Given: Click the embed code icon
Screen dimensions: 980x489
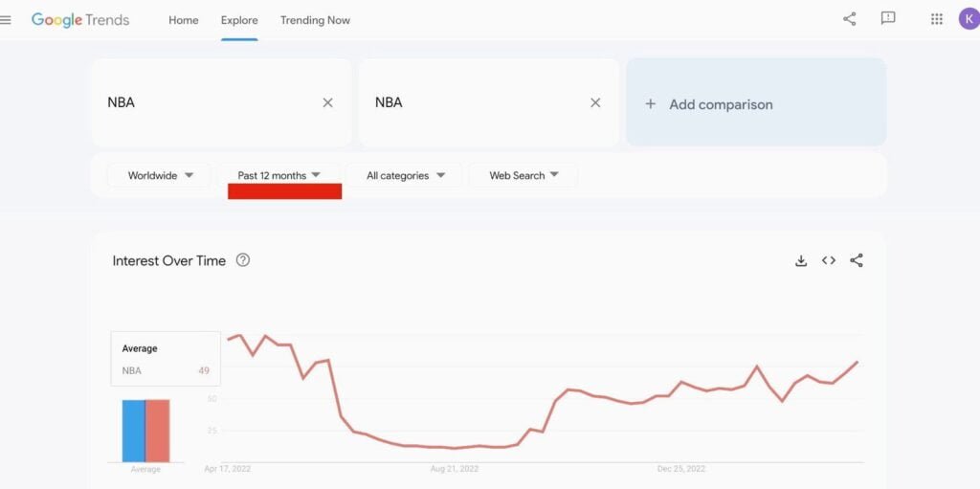Looking at the screenshot, I should point(829,260).
